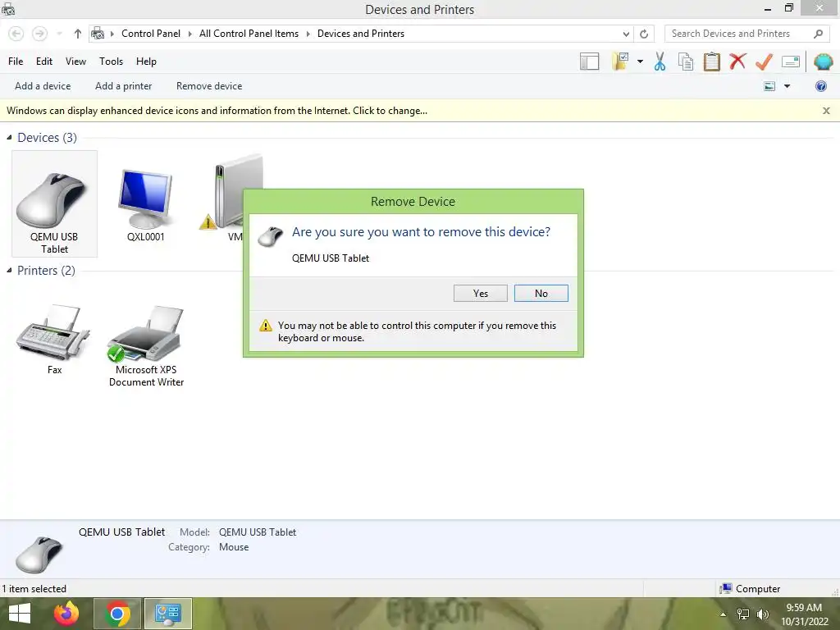Click the Model value QEMU USB Tablet
The image size is (840, 630).
[x=257, y=532]
